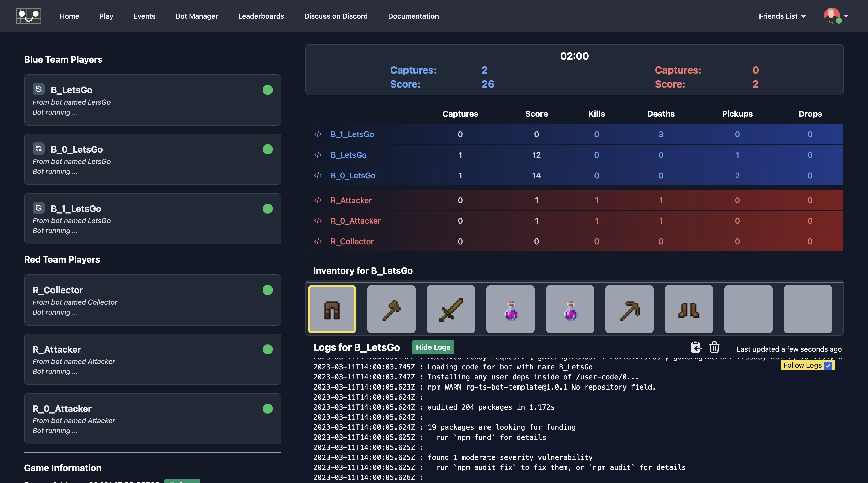868x483 pixels.
Task: Click the Hide Logs button
Action: 433,347
